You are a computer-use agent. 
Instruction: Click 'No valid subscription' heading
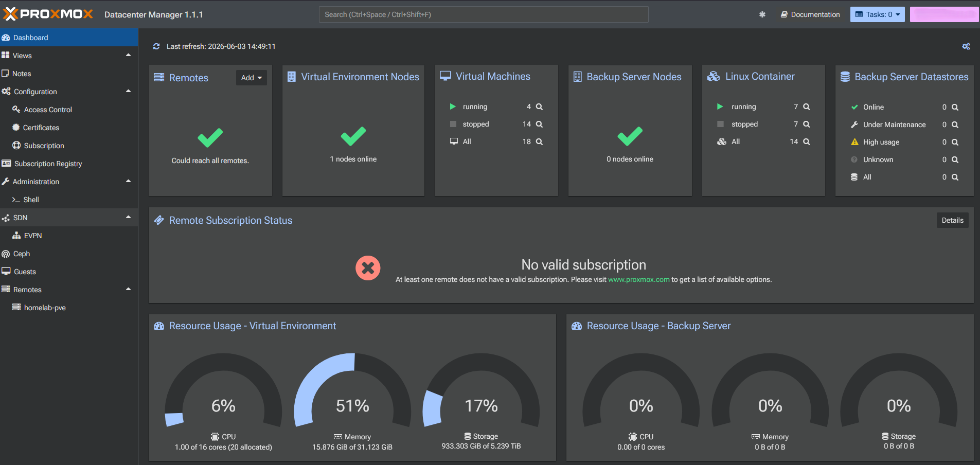tap(583, 265)
